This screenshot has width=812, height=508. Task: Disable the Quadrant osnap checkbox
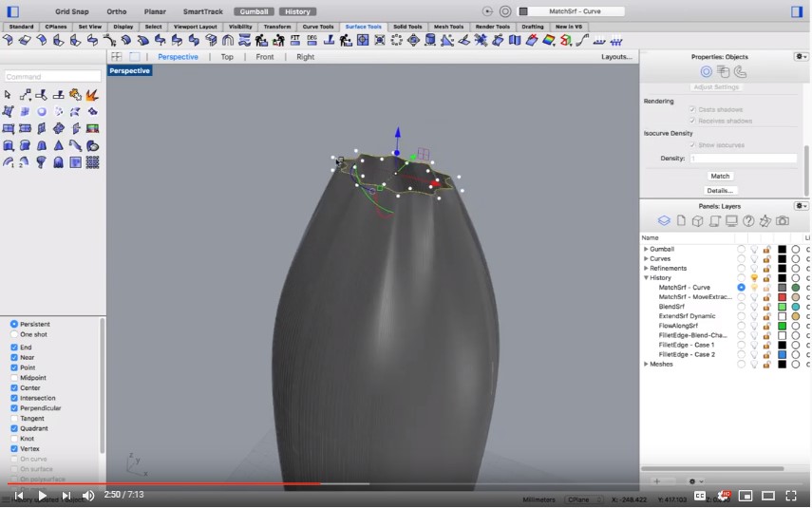point(14,428)
